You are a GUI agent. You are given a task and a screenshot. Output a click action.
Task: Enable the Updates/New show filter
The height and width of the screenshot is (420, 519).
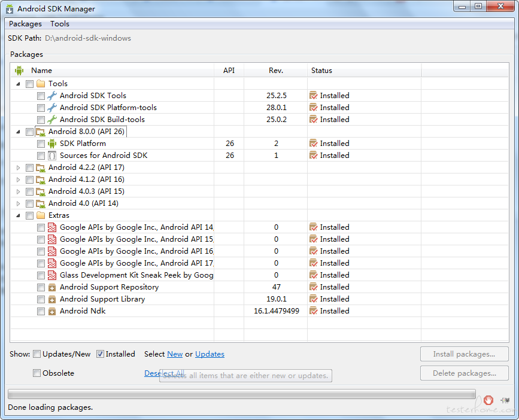[x=37, y=354]
